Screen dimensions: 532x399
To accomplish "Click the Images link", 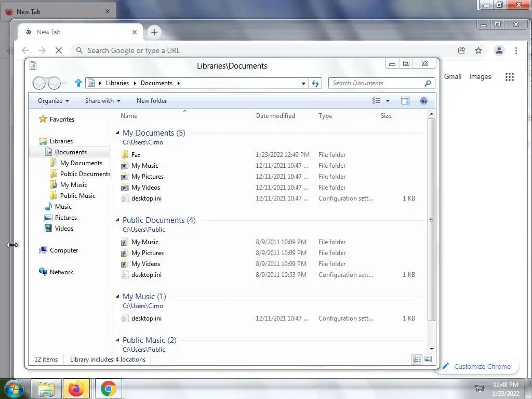I will click(480, 77).
